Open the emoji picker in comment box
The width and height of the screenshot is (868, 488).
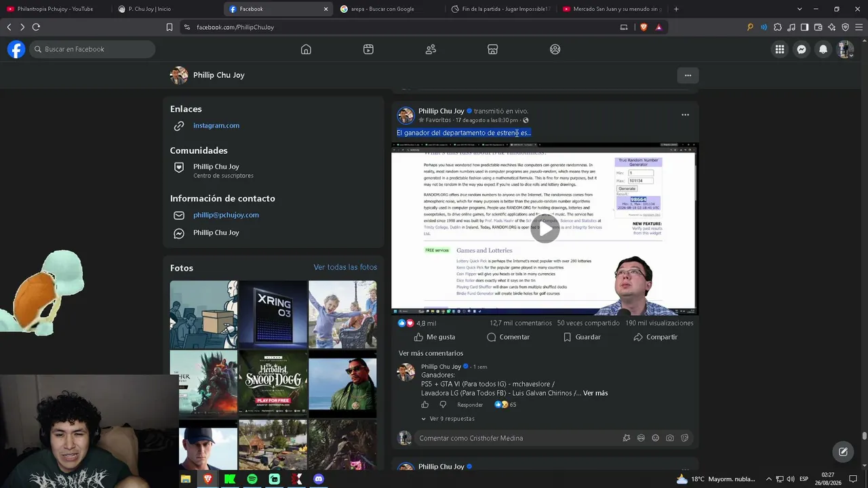[x=655, y=439]
